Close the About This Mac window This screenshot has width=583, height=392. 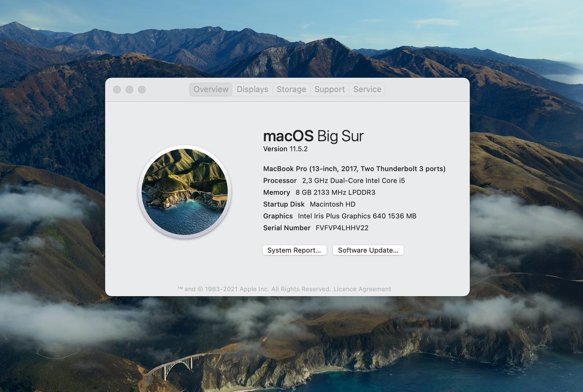click(117, 90)
